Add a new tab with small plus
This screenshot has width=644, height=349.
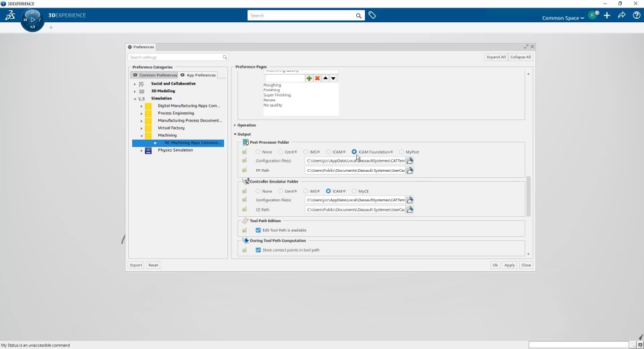tap(51, 28)
